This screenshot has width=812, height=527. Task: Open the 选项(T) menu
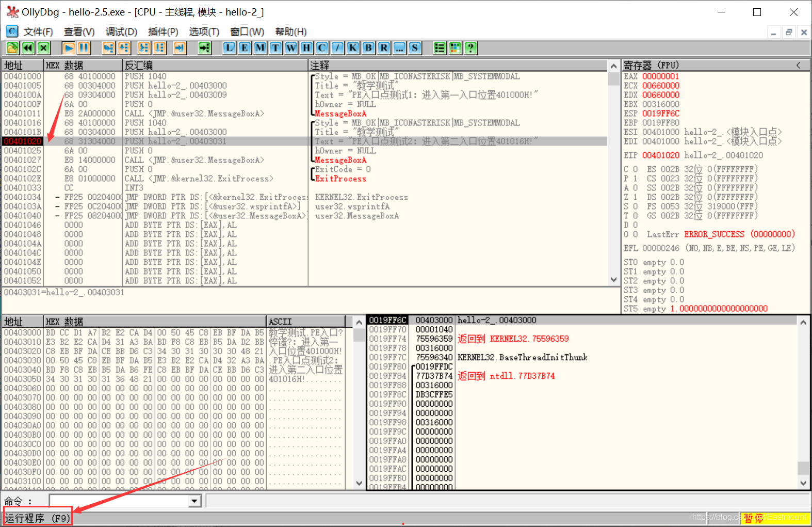coord(204,32)
